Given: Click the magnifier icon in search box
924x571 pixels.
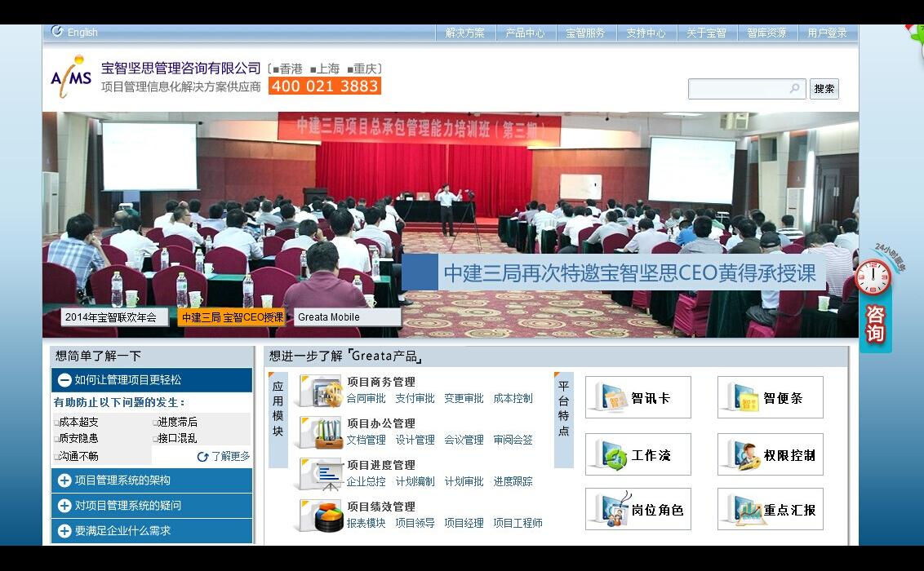Looking at the screenshot, I should coord(794,88).
